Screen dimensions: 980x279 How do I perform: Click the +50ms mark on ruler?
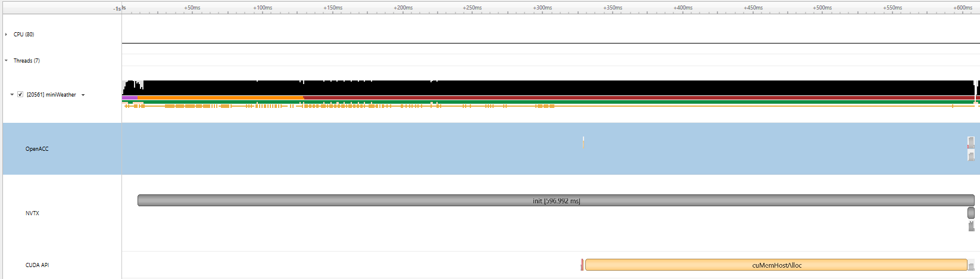pyautogui.click(x=192, y=8)
